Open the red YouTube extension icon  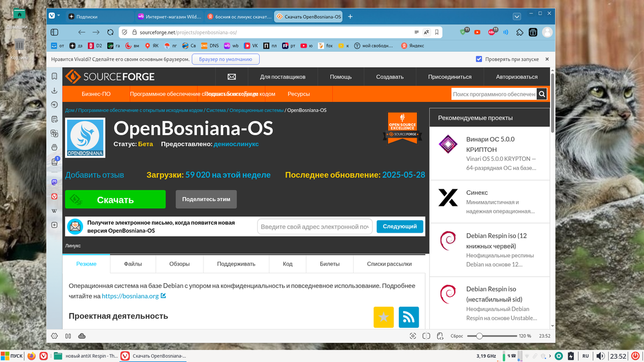(x=478, y=32)
